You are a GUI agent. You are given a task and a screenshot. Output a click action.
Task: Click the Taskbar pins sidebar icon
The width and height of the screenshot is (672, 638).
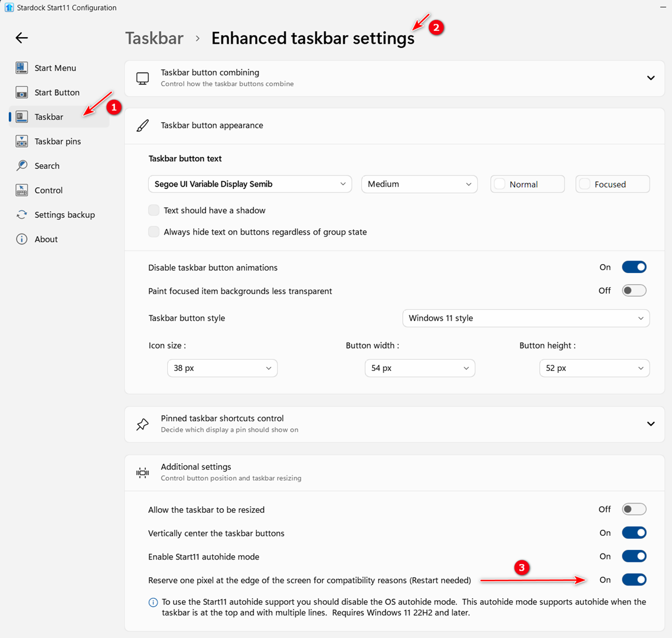(22, 141)
